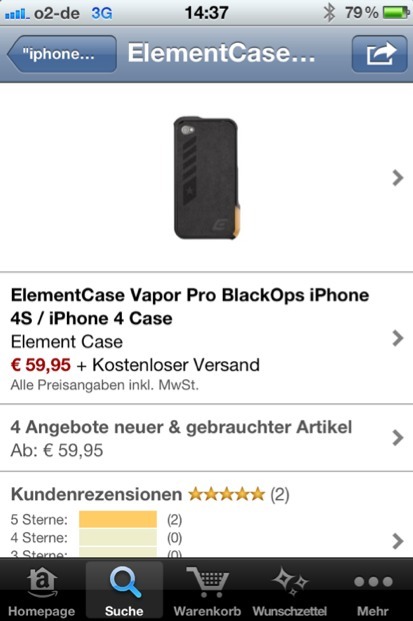
Task: Tap the Mehr three-dots icon
Action: click(x=373, y=592)
